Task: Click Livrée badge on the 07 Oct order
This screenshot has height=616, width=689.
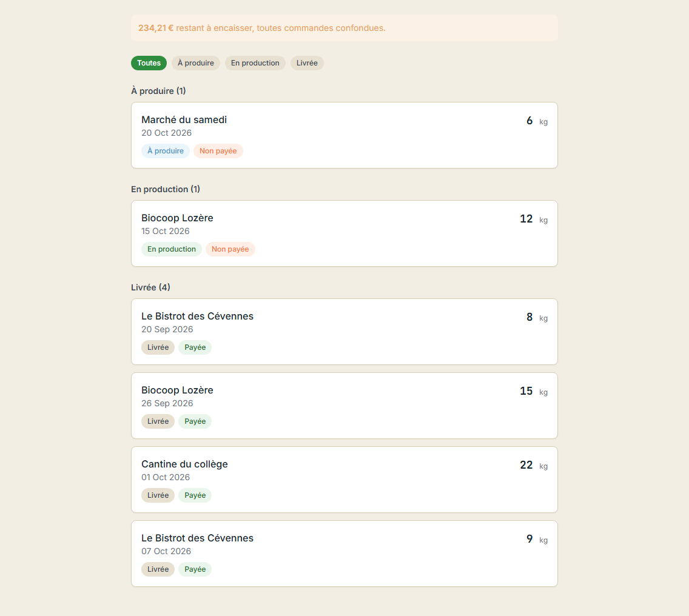Action: click(x=158, y=569)
